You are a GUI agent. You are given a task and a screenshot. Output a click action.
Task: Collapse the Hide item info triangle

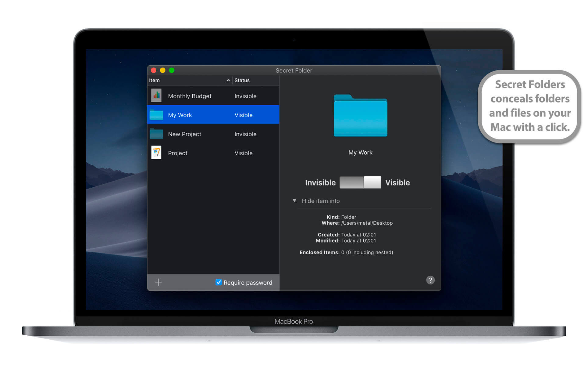click(294, 200)
